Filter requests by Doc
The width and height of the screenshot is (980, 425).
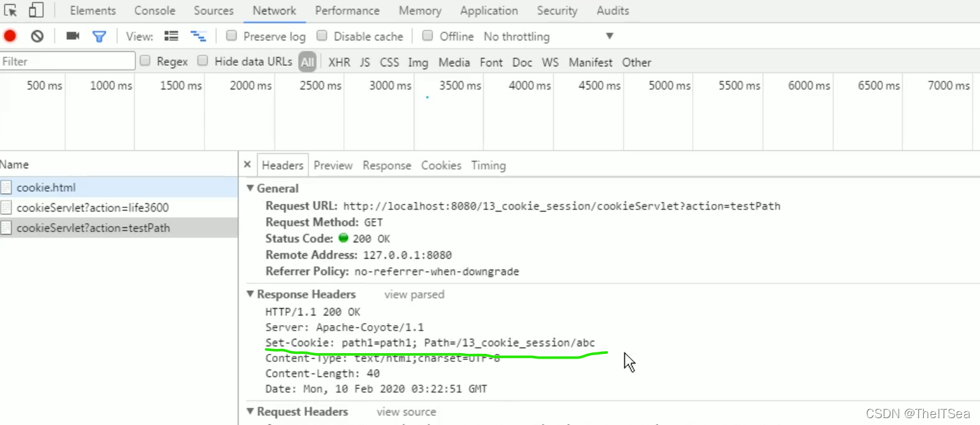(x=522, y=62)
